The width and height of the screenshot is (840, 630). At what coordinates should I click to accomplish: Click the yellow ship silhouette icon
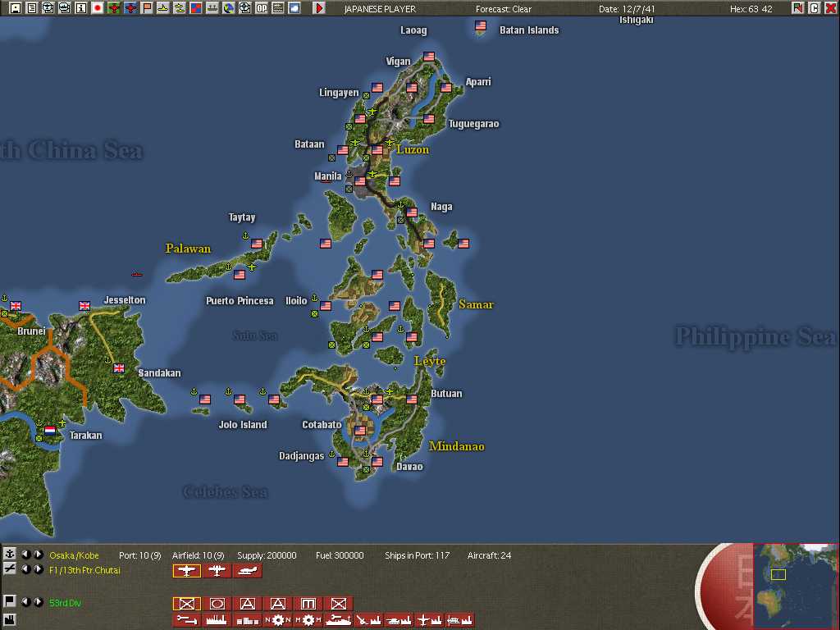(163, 8)
